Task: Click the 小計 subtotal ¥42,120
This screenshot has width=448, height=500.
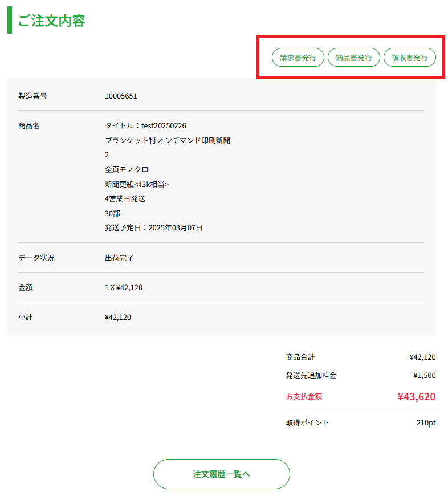Action: tap(116, 317)
